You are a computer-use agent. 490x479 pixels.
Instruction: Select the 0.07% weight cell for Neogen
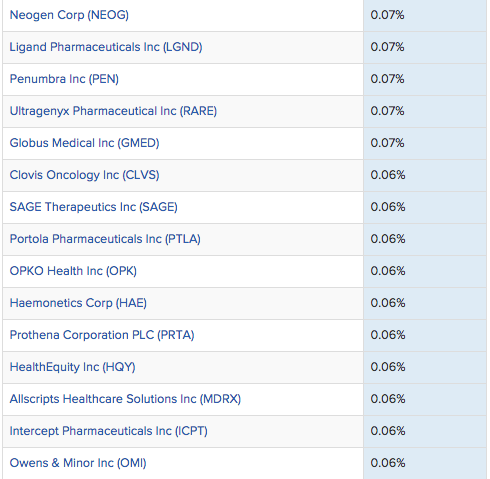click(x=425, y=15)
